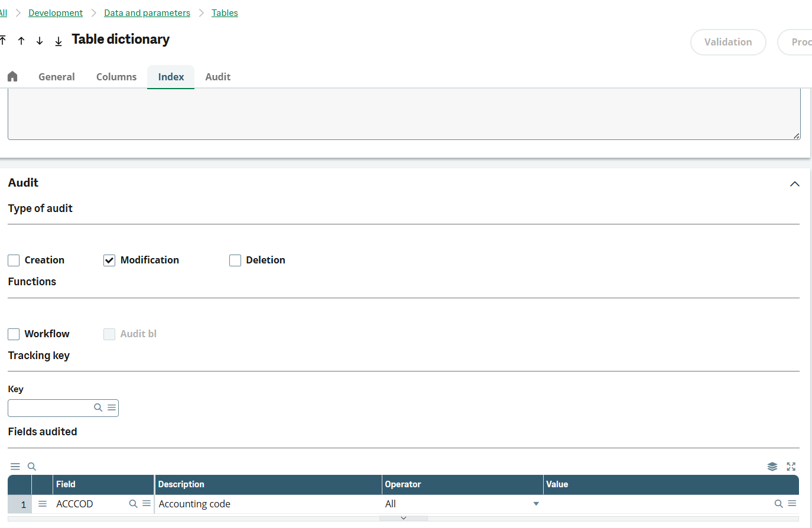The image size is (812, 528).
Task: Open the Operator dropdown showing All
Action: pos(536,504)
